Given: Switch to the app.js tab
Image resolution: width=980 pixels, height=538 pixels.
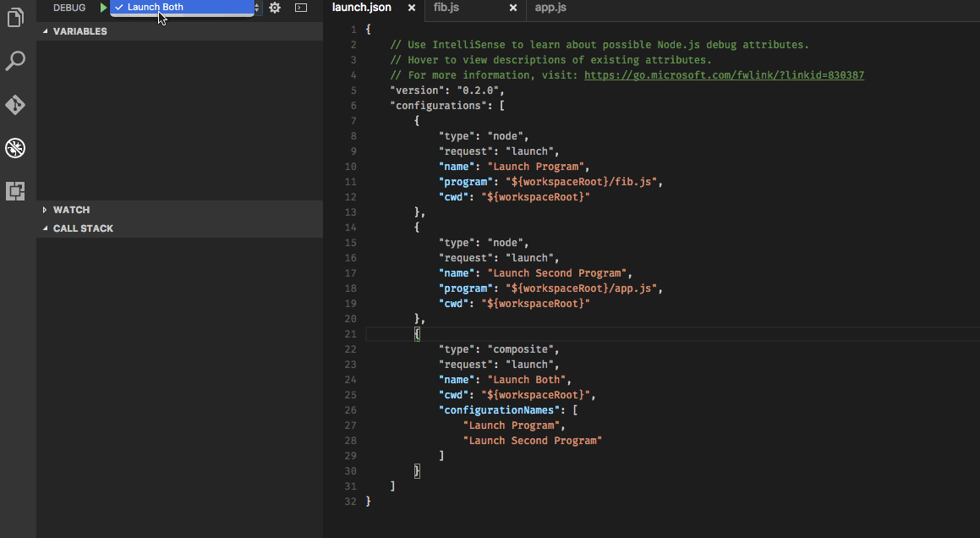Looking at the screenshot, I should pos(550,8).
